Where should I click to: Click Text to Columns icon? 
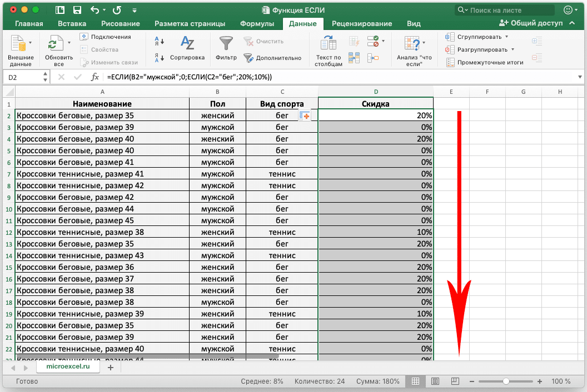coord(329,44)
